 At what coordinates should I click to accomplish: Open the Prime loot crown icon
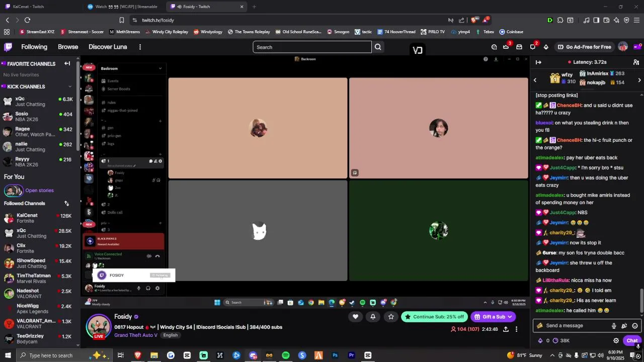506,47
